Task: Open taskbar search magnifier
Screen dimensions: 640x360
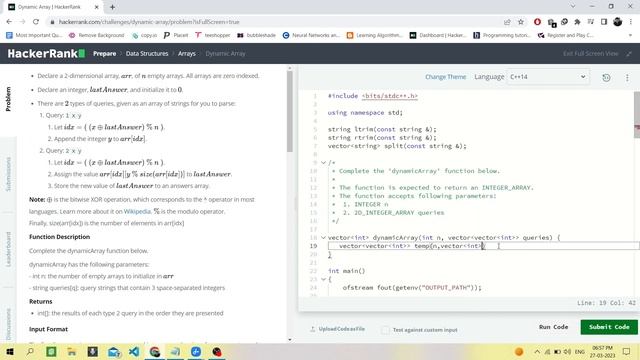Action: pos(30,351)
